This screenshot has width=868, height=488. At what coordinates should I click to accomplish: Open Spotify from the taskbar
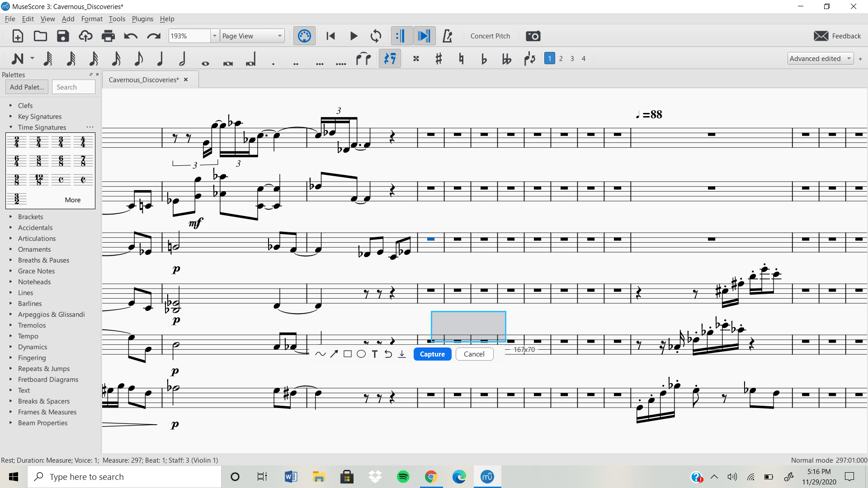pyautogui.click(x=403, y=477)
